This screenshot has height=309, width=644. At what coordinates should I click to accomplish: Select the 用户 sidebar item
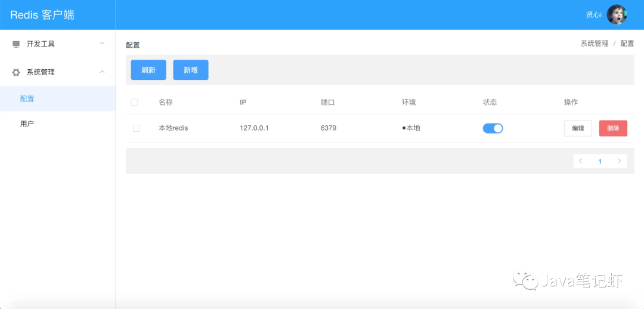pyautogui.click(x=57, y=123)
